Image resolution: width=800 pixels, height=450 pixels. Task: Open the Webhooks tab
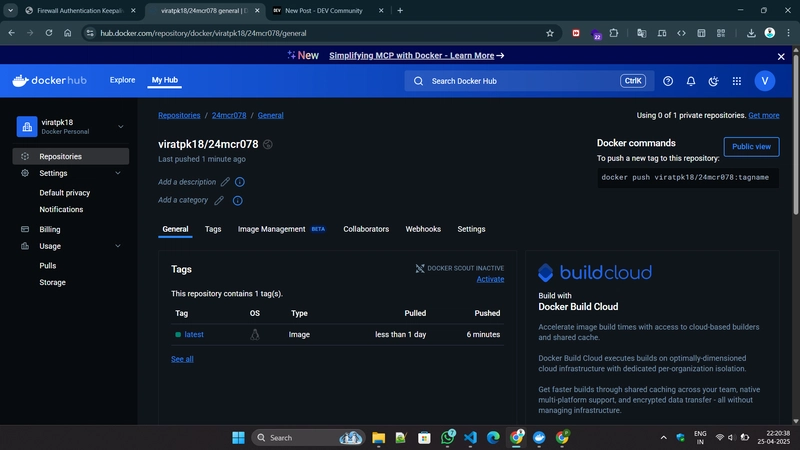click(x=423, y=229)
